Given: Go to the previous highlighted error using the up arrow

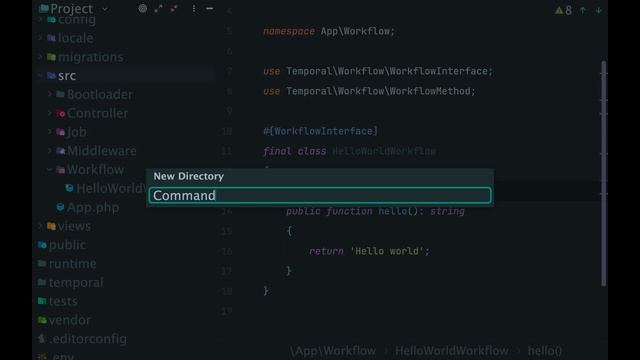Looking at the screenshot, I should (583, 10).
